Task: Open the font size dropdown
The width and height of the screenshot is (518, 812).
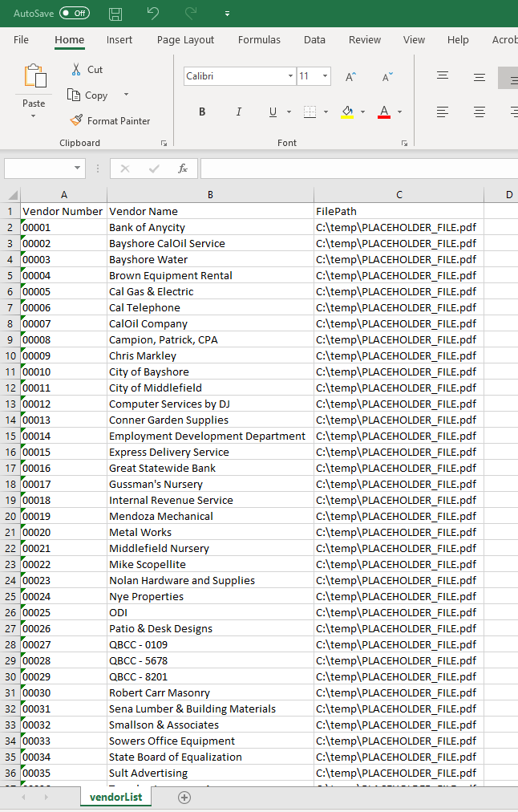Action: click(x=325, y=76)
